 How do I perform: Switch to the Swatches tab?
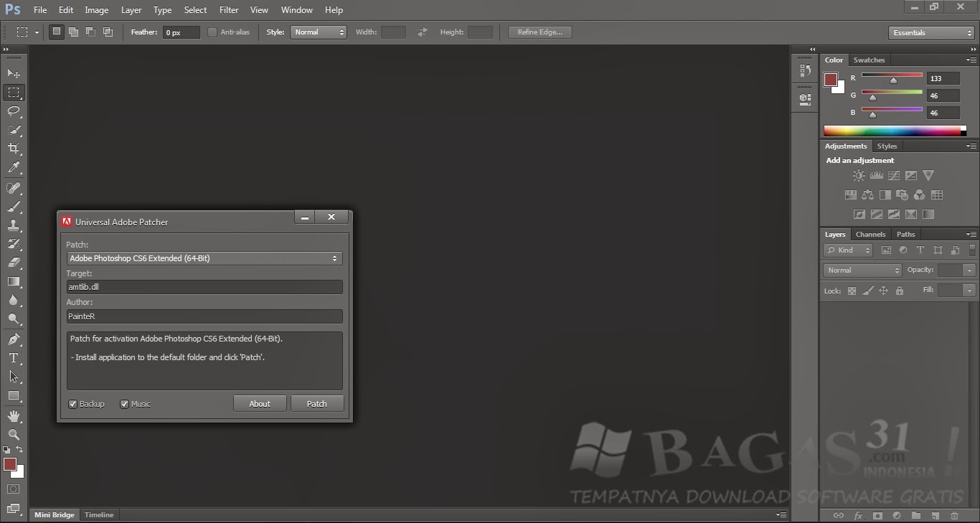tap(869, 60)
